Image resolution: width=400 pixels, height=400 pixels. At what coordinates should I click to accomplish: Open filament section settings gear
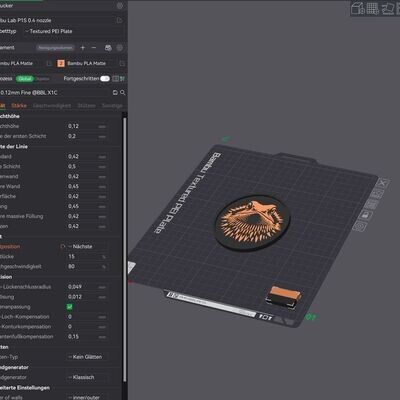coord(120,48)
